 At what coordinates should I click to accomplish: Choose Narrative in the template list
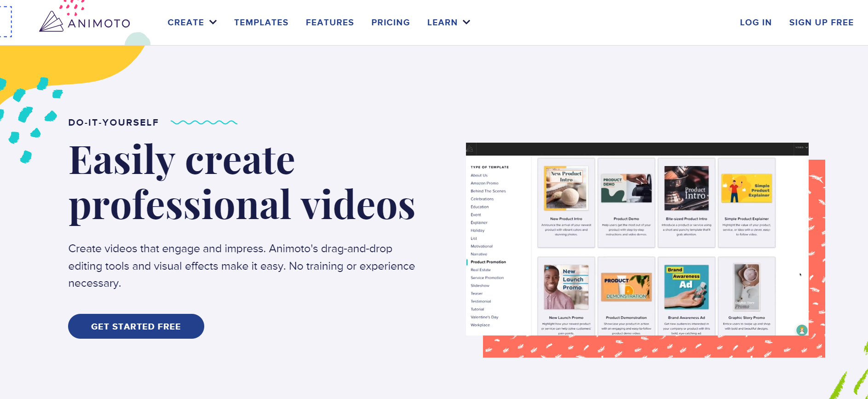pos(479,254)
